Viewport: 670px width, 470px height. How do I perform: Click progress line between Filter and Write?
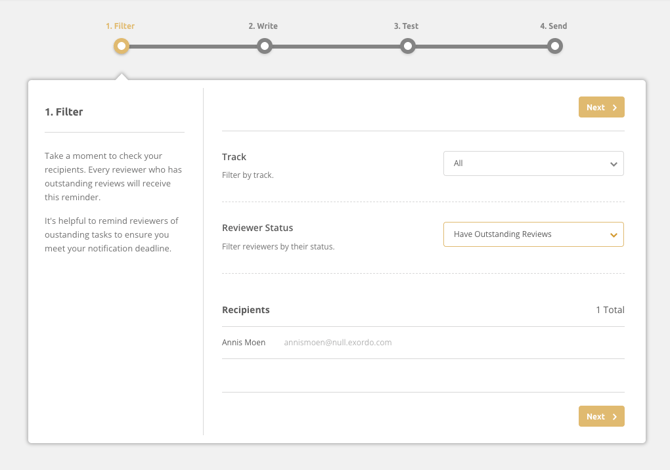coord(192,46)
